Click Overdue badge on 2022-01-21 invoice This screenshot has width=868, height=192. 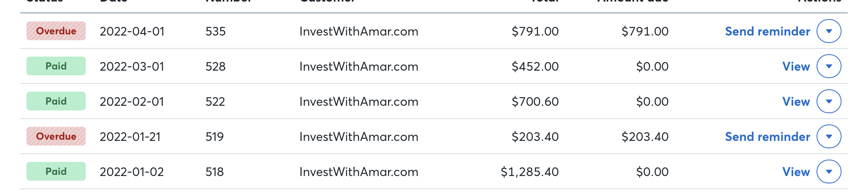tap(56, 136)
